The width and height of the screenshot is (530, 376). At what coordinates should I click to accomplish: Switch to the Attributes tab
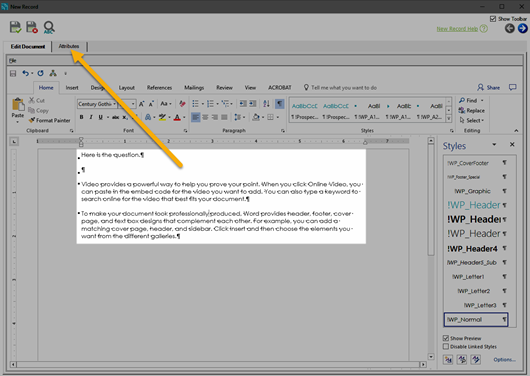coord(69,46)
